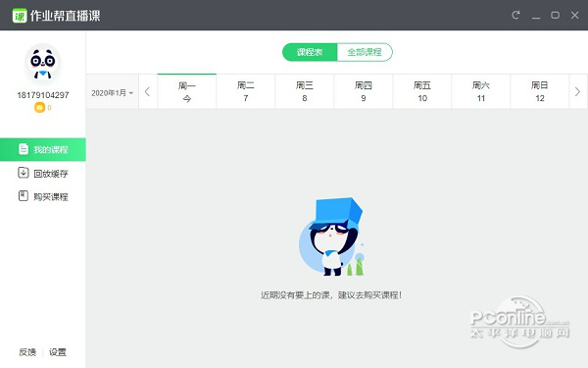
Task: Switch to the 课程表 tab
Action: point(310,52)
